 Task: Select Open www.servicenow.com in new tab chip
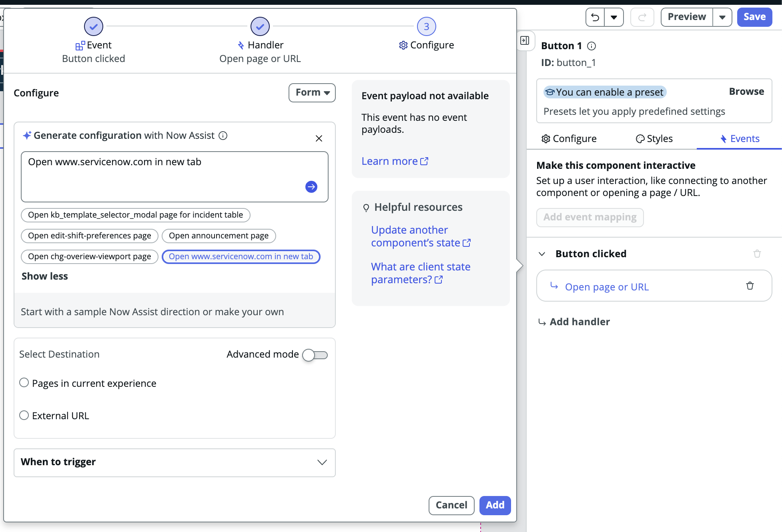(x=241, y=256)
